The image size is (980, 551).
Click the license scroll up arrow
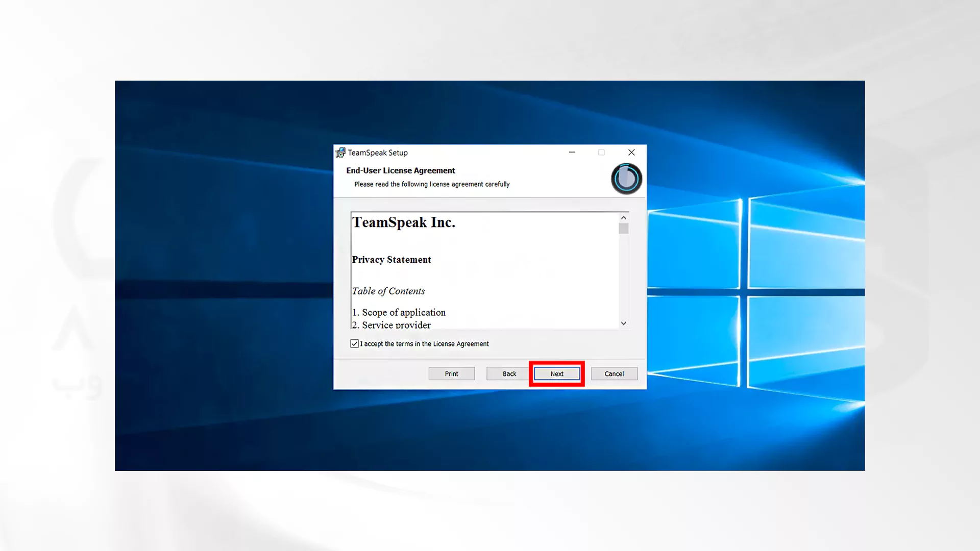pyautogui.click(x=623, y=218)
